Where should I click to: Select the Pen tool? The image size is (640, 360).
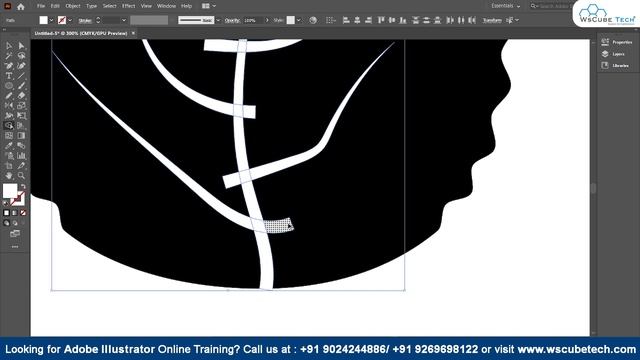pos(9,66)
